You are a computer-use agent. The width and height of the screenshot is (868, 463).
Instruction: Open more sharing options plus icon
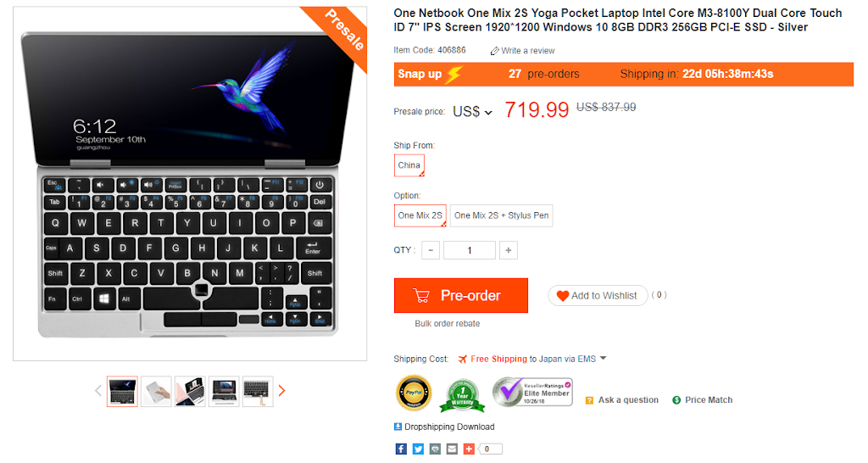(469, 449)
